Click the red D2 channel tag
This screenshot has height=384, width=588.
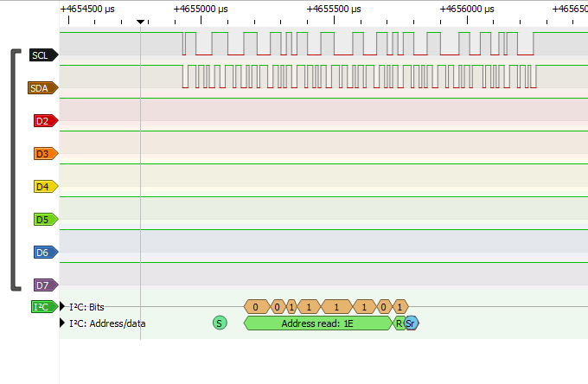43,121
